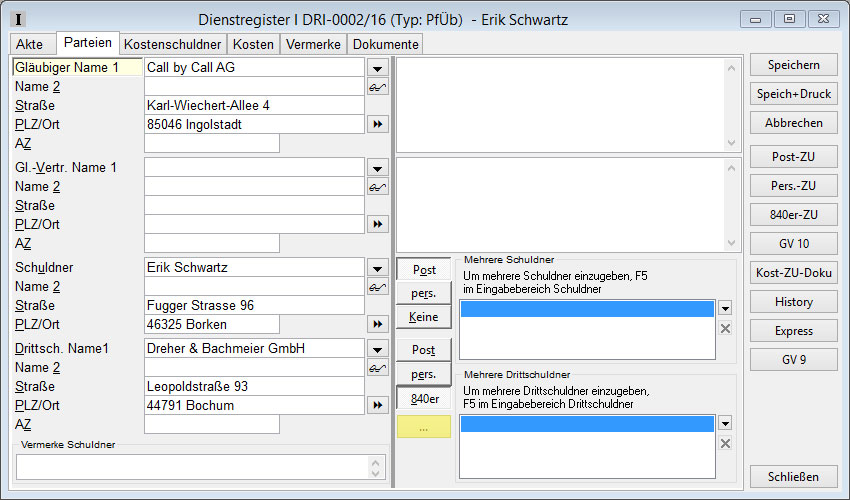850x500 pixels.
Task: Click the double-arrow icon beside 44791 Bochum
Action: coord(377,405)
